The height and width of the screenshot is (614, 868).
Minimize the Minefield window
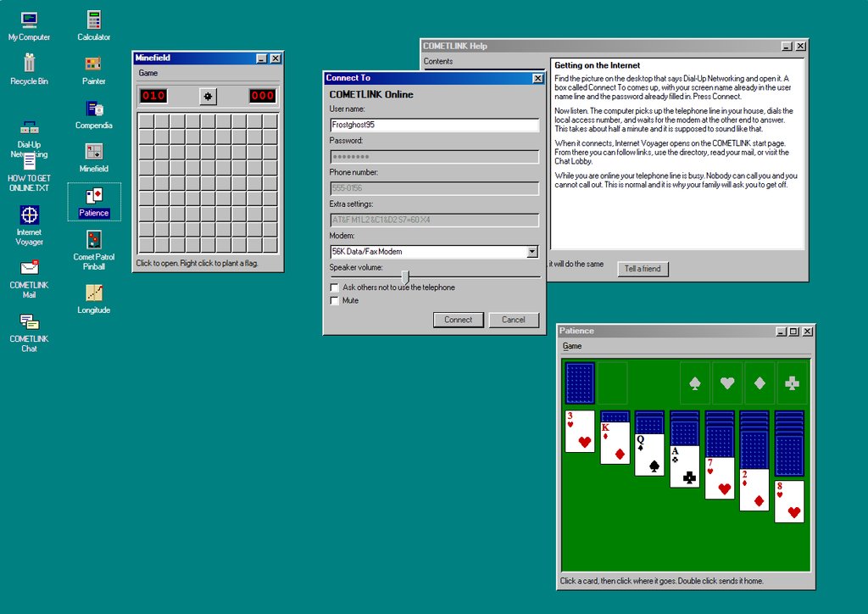coord(262,59)
